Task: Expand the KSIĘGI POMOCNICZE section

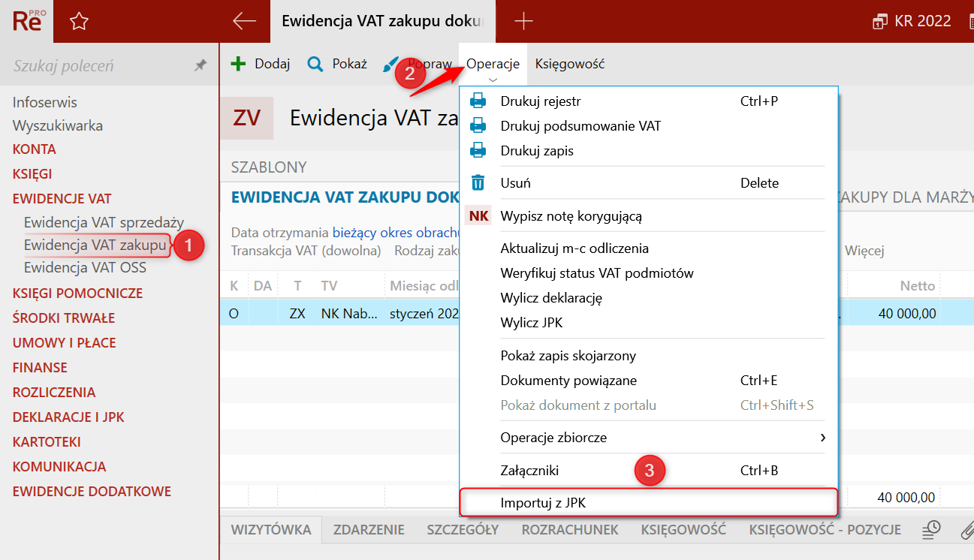Action: [77, 294]
